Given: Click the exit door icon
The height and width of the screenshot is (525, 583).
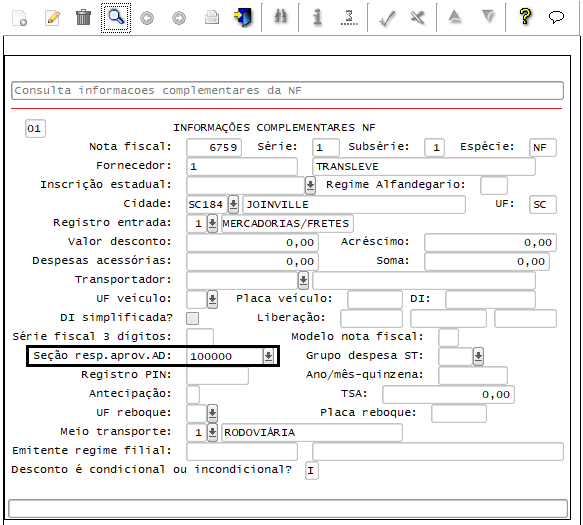Looking at the screenshot, I should tap(242, 17).
